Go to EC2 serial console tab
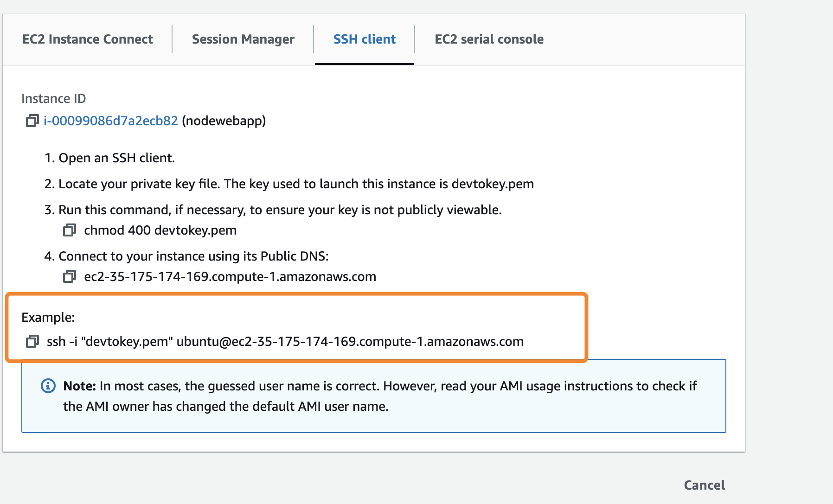 (489, 39)
